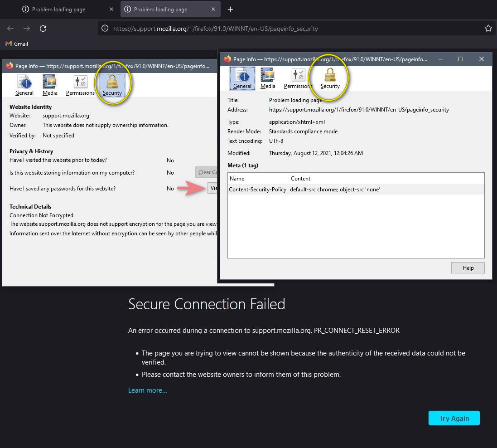
Task: Click the View Saved Passwords button
Action: pos(212,188)
